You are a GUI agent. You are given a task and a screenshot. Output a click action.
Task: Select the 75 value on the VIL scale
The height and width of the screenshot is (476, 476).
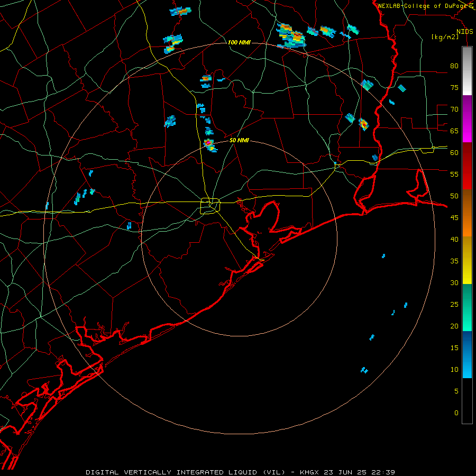click(x=454, y=87)
